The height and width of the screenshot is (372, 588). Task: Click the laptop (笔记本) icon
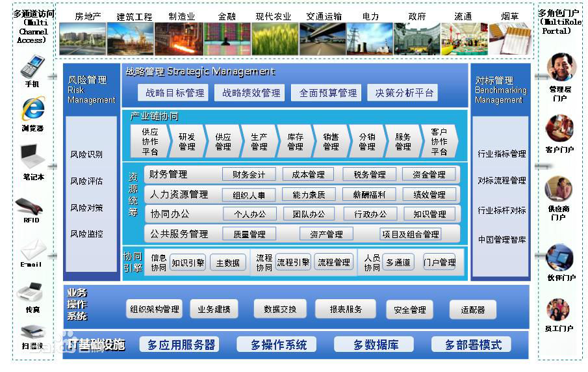(x=32, y=157)
